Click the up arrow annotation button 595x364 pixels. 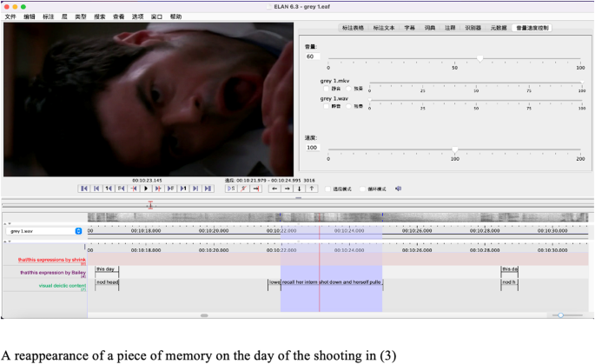312,189
